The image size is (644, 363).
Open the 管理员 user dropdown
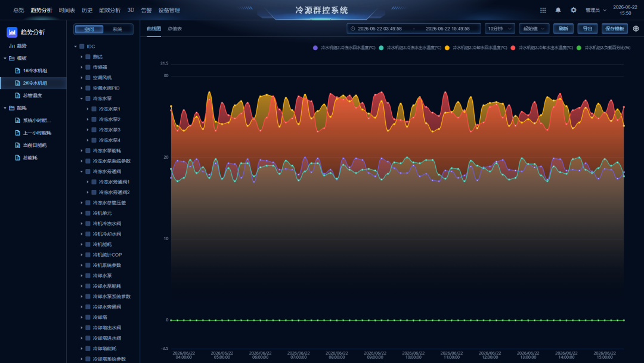[x=596, y=10]
